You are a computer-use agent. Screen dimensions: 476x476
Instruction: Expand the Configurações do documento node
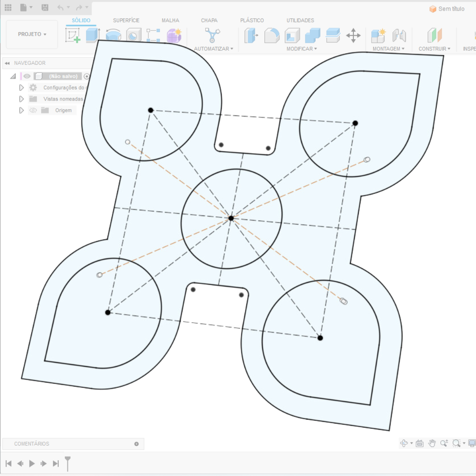21,88
